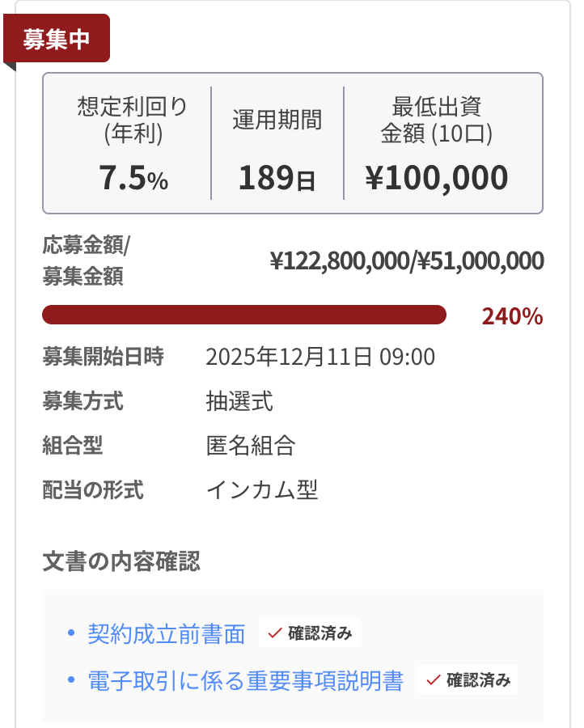Click the ¥122,800,000/¥51,000,000 amount text

(406, 261)
